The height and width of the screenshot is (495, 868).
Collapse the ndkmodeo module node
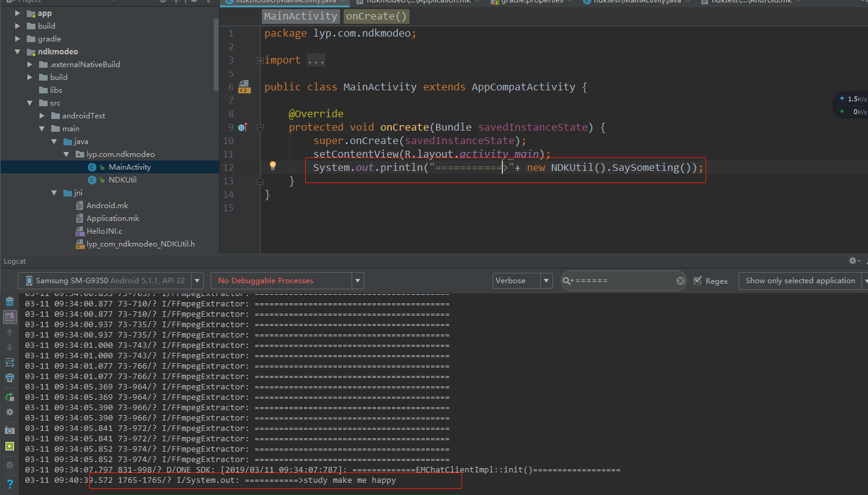coord(18,51)
